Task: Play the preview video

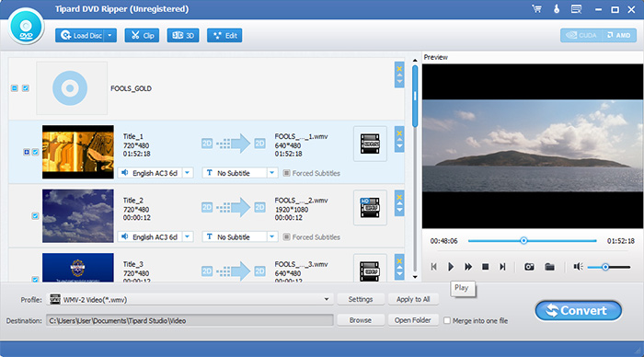Action: click(x=451, y=267)
